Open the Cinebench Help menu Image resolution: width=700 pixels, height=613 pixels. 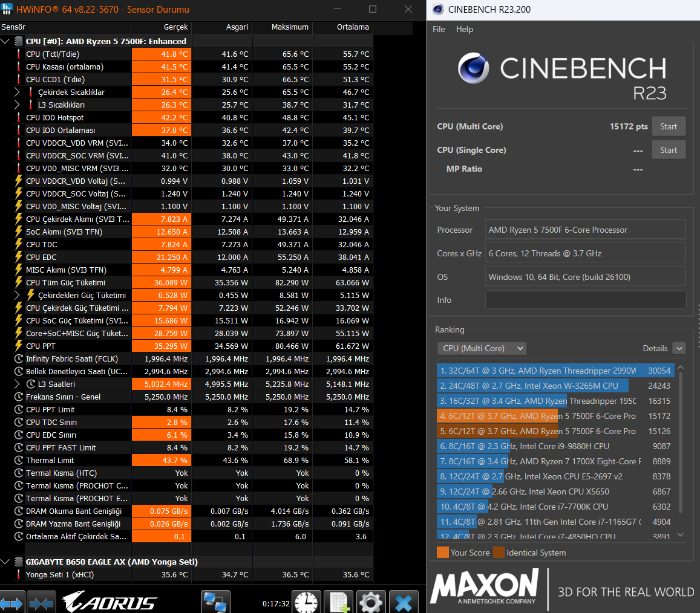464,30
